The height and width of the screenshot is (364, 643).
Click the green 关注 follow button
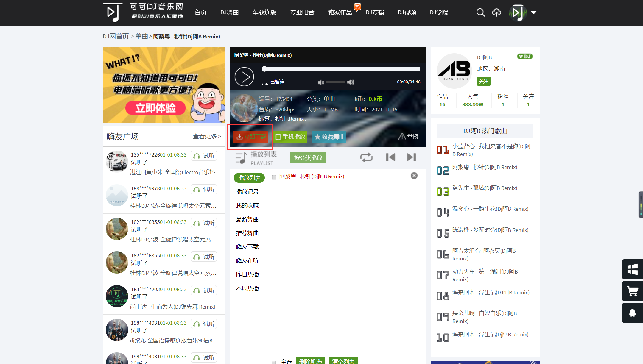coord(484,81)
